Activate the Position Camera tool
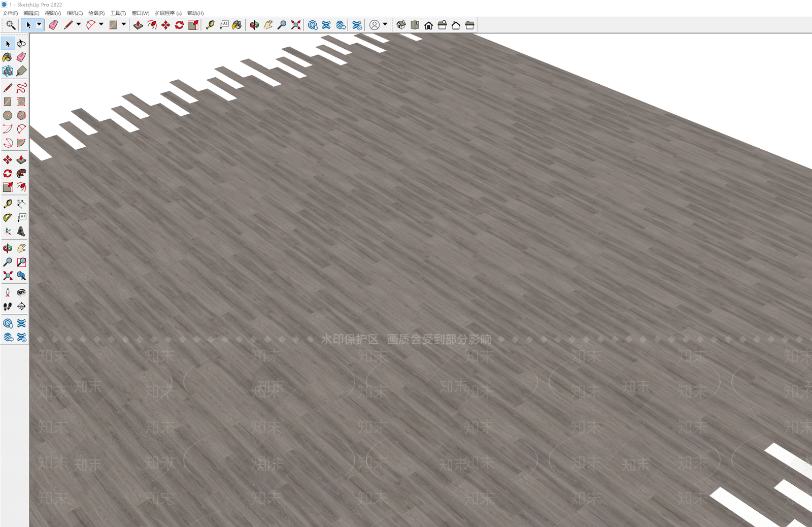Image resolution: width=812 pixels, height=527 pixels. click(x=8, y=292)
